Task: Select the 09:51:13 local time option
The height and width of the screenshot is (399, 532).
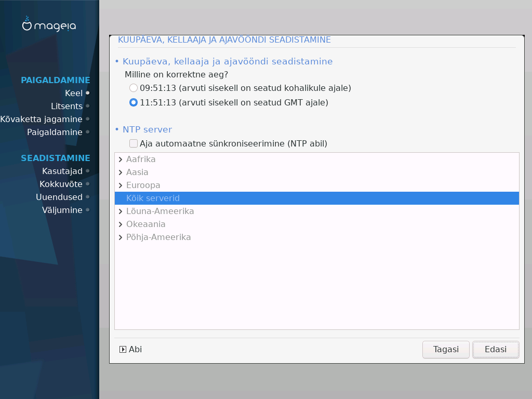Action: (x=134, y=88)
